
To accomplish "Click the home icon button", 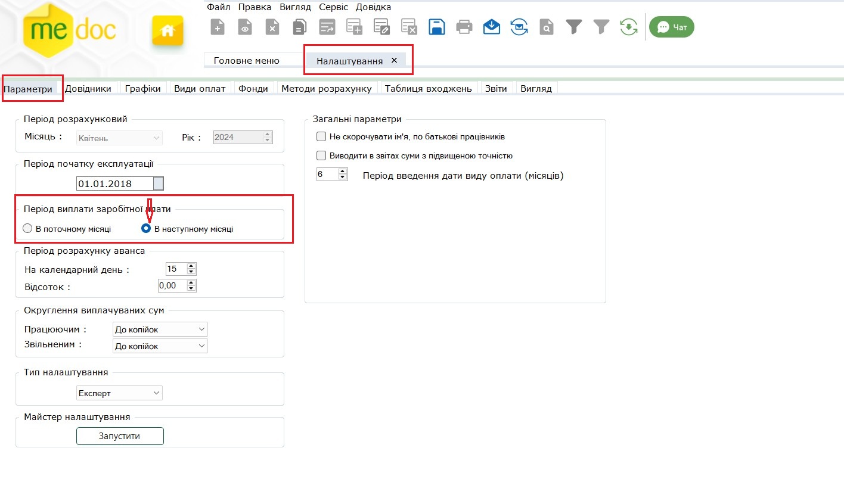I will (x=167, y=30).
